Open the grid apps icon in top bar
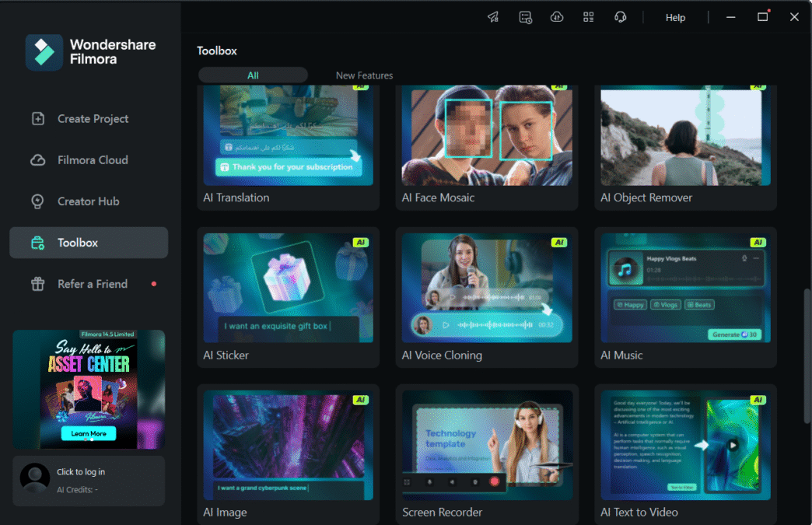The image size is (812, 525). (588, 17)
